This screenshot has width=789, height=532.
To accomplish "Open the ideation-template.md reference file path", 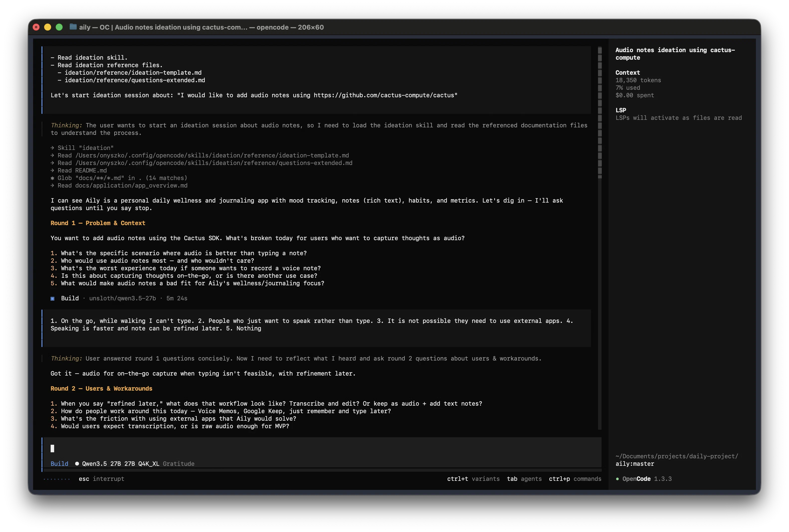I will pyautogui.click(x=133, y=72).
